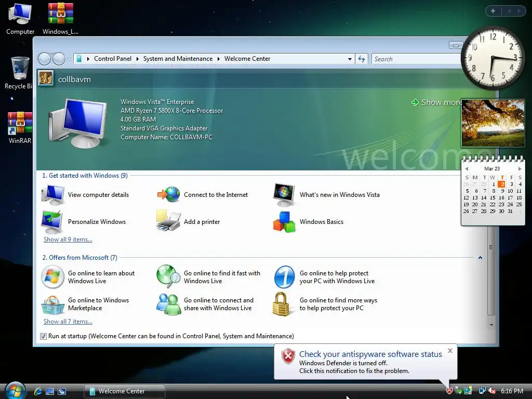
Task: Open the Windows Marketplace basket icon
Action: click(52, 304)
